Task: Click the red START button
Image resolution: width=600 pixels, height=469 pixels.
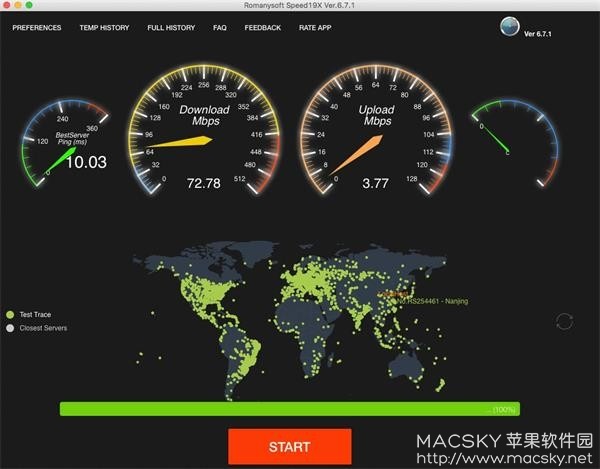Action: tap(290, 446)
